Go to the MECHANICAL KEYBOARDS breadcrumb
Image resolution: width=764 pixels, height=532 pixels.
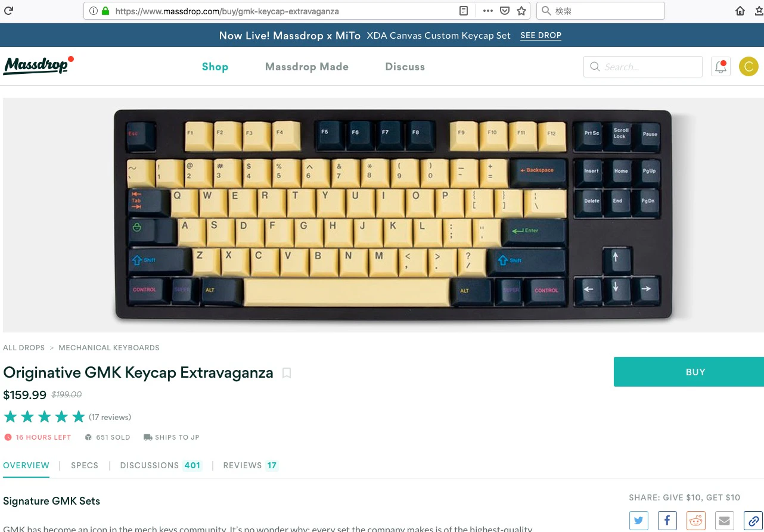tap(109, 347)
